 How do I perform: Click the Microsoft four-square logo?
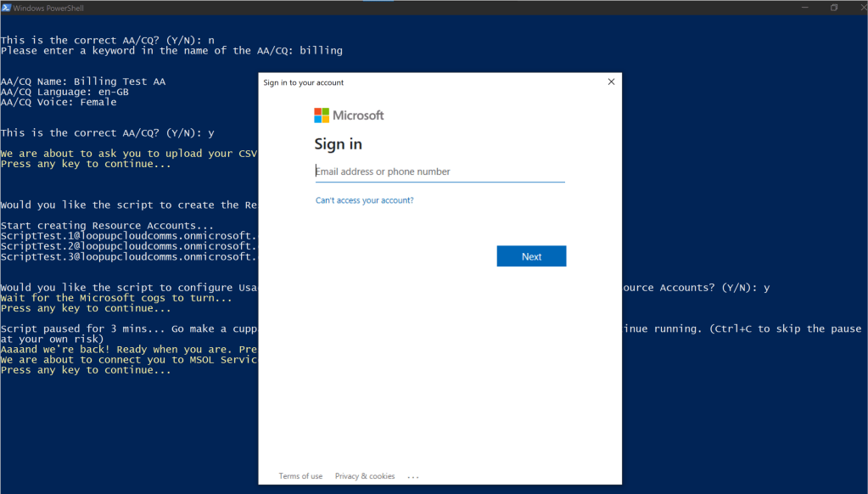[322, 115]
